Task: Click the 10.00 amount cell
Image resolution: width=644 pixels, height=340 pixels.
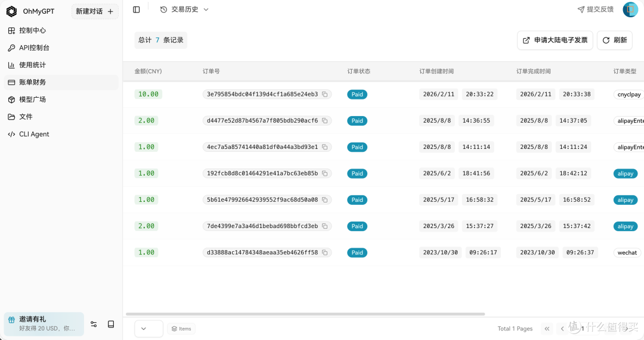Action: coord(148,94)
